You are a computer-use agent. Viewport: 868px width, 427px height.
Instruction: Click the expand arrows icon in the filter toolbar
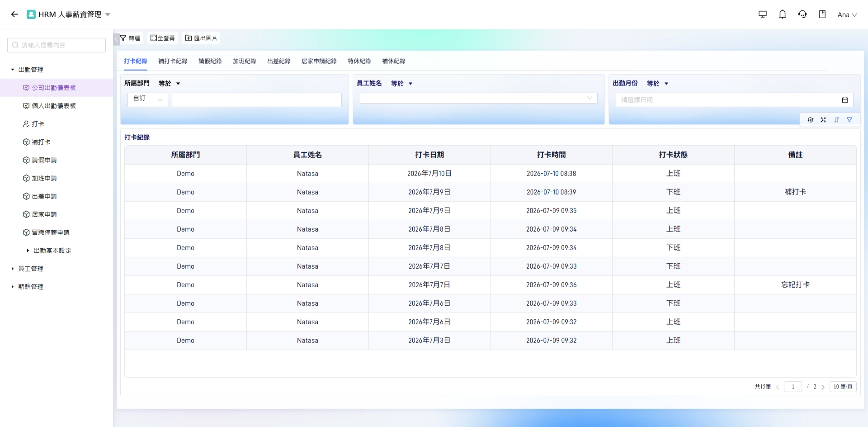tap(823, 120)
